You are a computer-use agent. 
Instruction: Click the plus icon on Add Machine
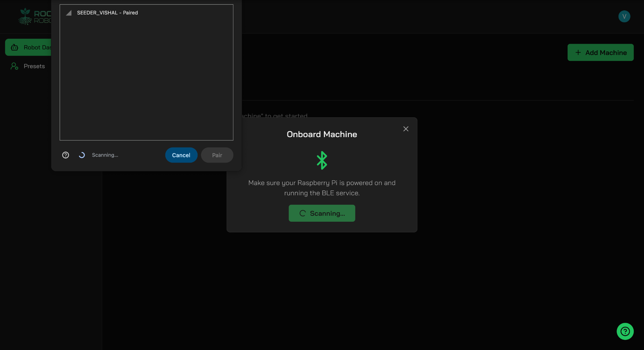[x=578, y=53]
